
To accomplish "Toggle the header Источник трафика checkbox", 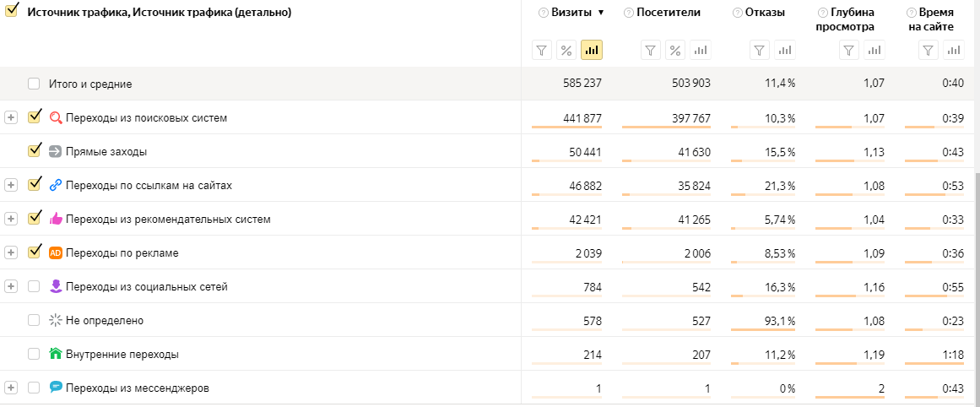I will [x=11, y=12].
